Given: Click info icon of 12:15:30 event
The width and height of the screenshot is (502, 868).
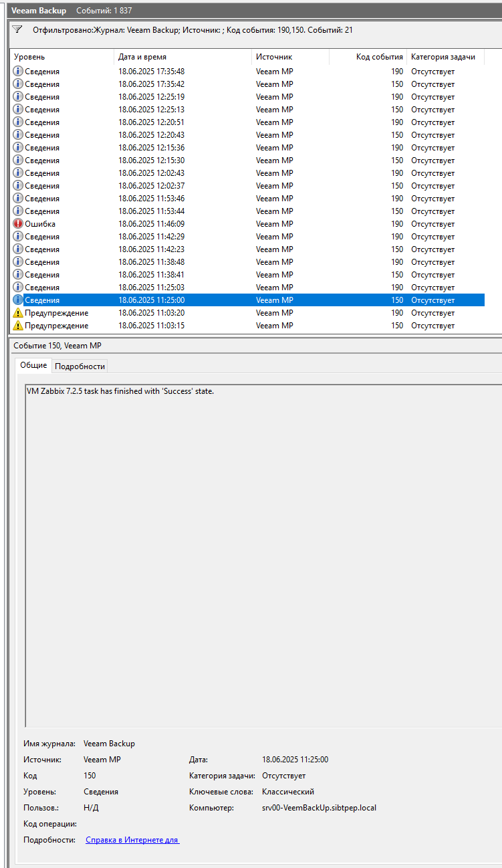Looking at the screenshot, I should click(18, 160).
